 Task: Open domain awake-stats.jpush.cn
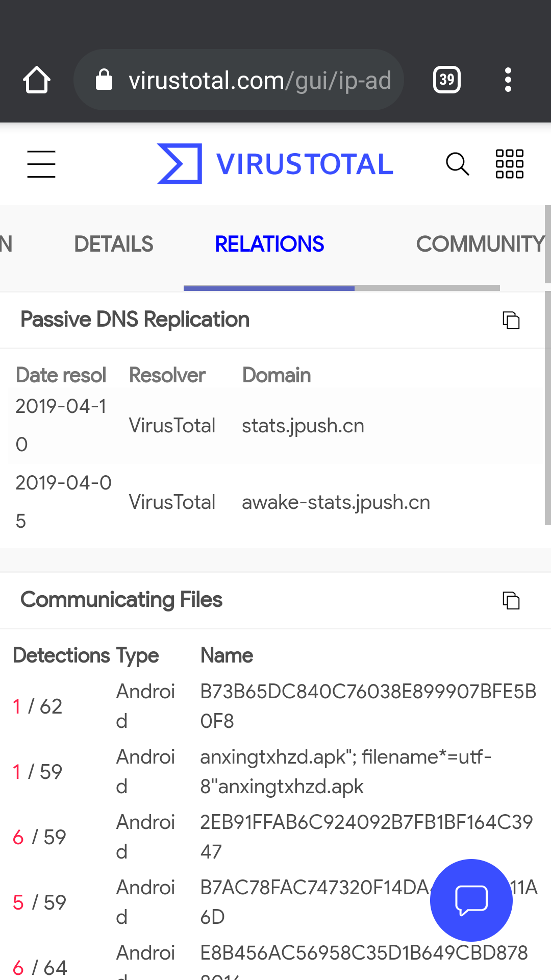pyautogui.click(x=336, y=502)
